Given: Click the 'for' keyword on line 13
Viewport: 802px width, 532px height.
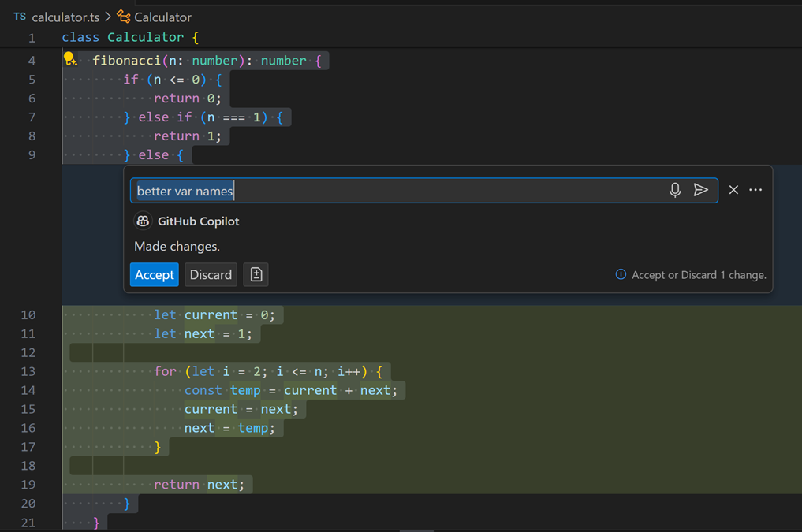Looking at the screenshot, I should point(165,371).
